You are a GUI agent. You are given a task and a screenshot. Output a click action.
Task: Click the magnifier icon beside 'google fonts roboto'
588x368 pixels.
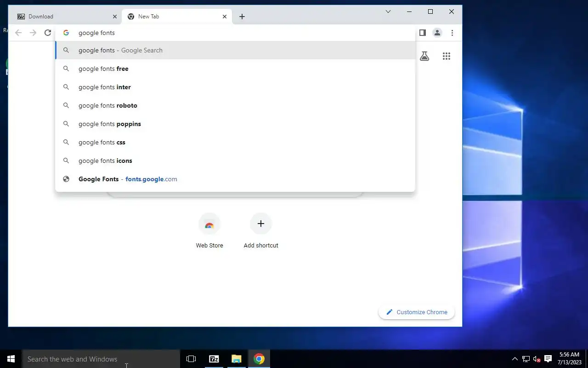pyautogui.click(x=66, y=105)
